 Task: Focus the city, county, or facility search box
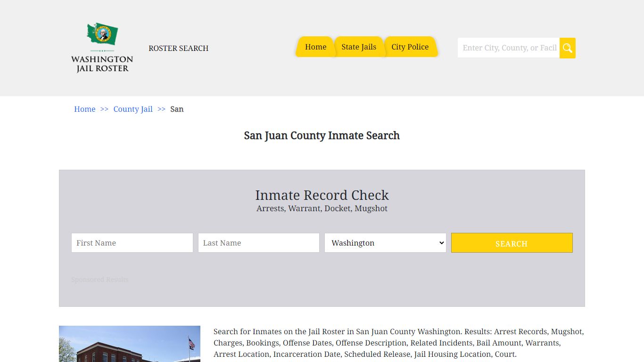point(509,48)
